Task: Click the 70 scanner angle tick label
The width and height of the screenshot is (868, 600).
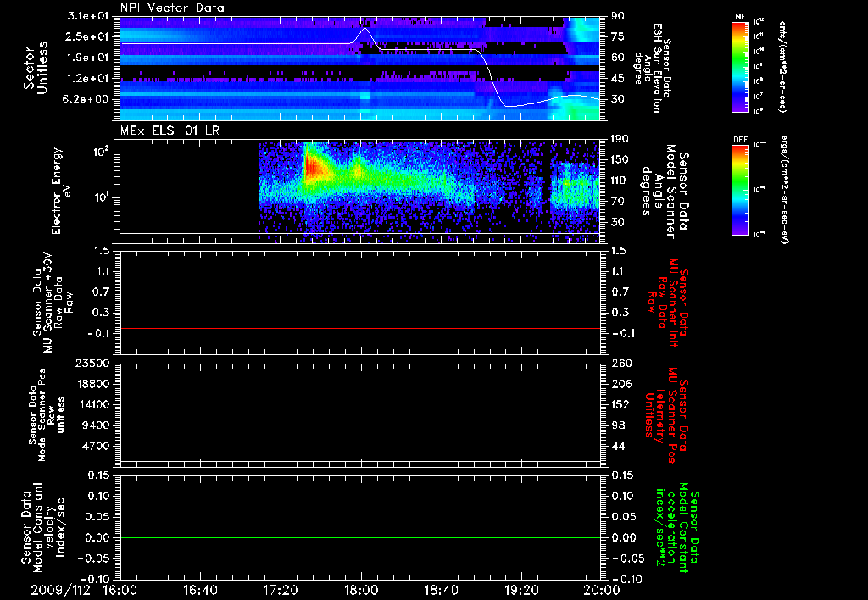Action: [618, 202]
